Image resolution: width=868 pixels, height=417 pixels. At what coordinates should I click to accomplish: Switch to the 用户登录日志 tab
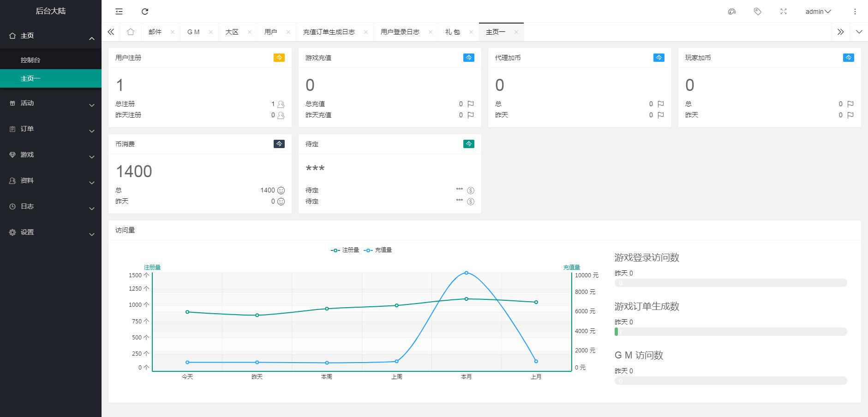coord(400,32)
